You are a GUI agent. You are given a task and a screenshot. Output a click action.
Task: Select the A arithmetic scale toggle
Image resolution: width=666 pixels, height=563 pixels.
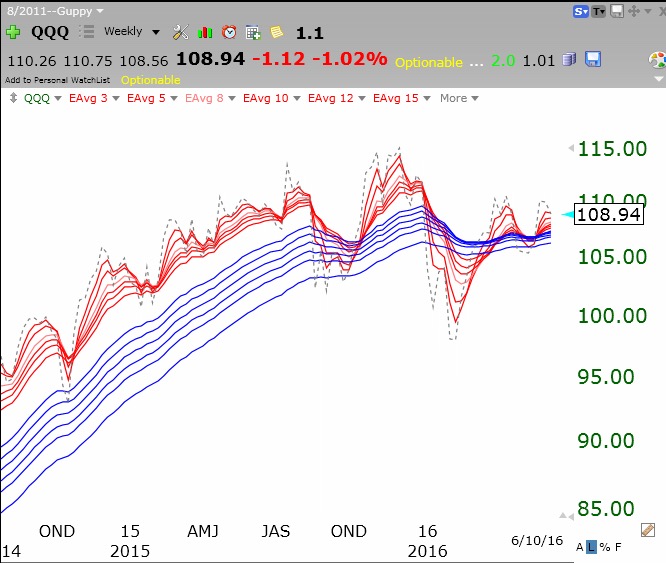[x=579, y=547]
